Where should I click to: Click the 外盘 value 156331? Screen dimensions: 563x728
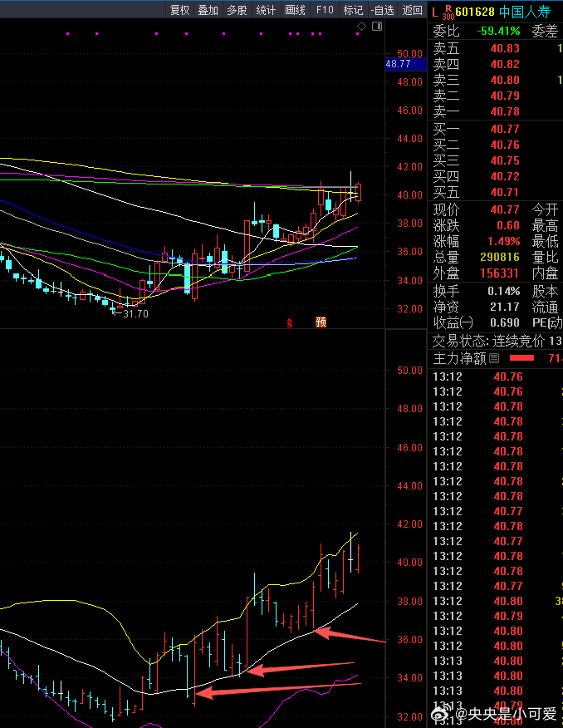tap(500, 273)
